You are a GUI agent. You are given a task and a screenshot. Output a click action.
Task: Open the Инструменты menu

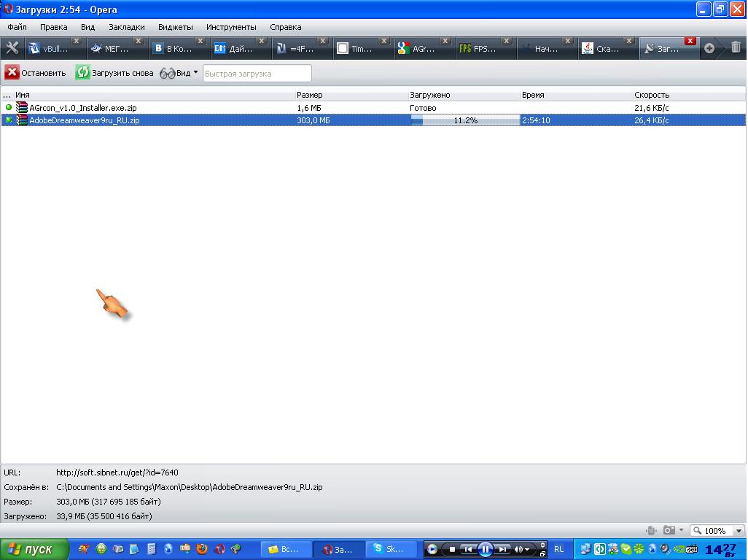tap(231, 27)
